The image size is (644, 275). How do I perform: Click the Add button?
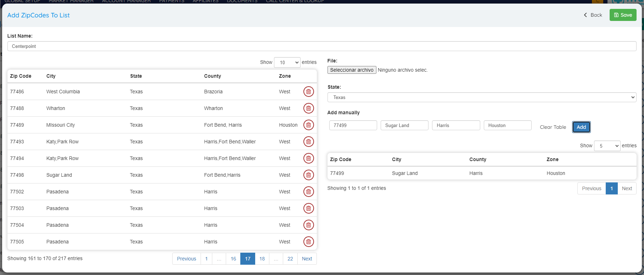click(x=581, y=127)
